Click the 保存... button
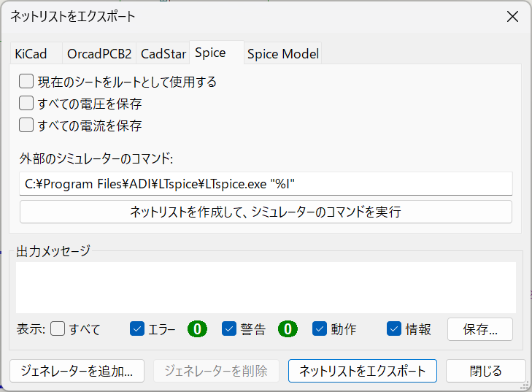 pyautogui.click(x=479, y=329)
